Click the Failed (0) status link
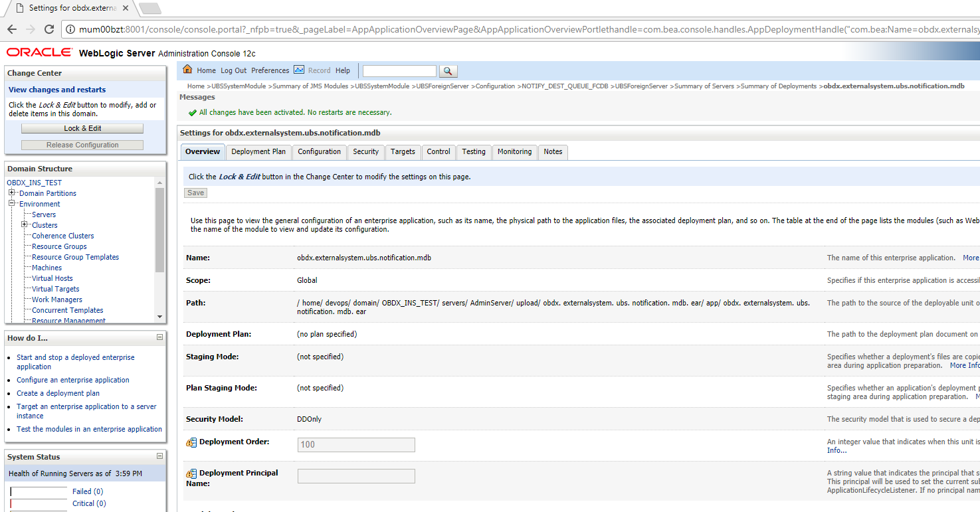 click(x=88, y=491)
